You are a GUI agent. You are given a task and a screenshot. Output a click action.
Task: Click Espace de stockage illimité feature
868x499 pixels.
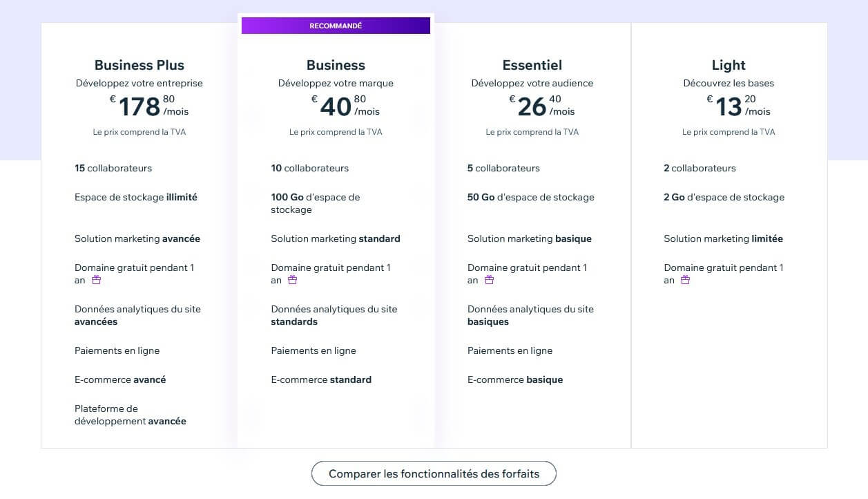tap(136, 197)
